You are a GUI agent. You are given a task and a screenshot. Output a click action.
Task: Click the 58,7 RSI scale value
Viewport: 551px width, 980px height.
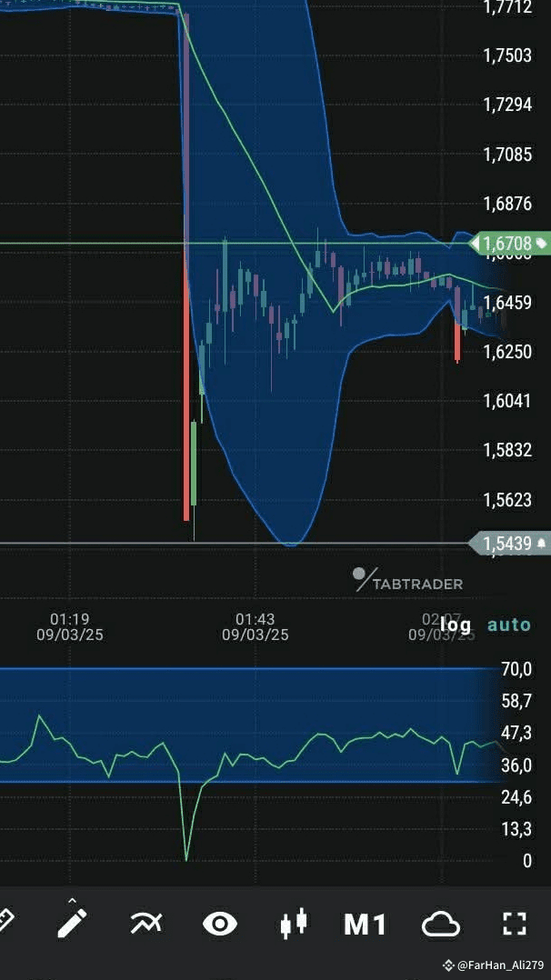[x=516, y=701]
